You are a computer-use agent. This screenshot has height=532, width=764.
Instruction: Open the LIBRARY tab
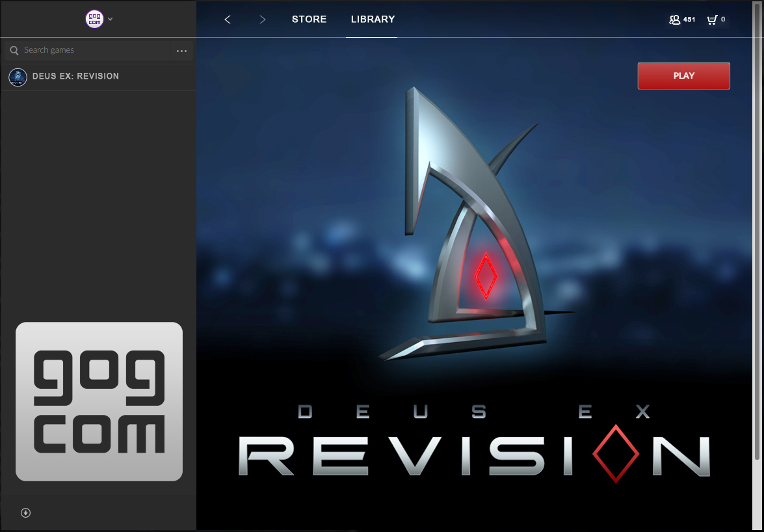click(x=373, y=20)
